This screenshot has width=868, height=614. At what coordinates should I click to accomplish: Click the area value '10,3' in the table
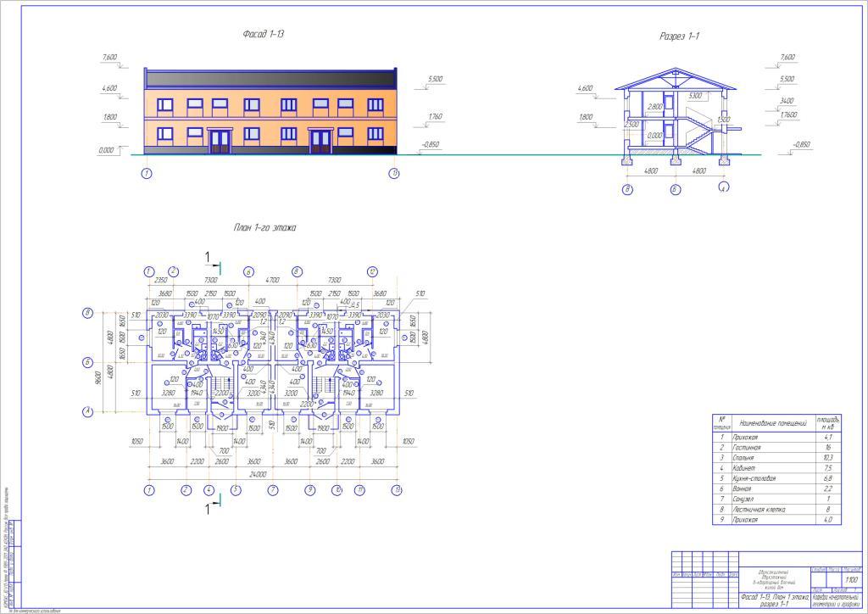(828, 457)
